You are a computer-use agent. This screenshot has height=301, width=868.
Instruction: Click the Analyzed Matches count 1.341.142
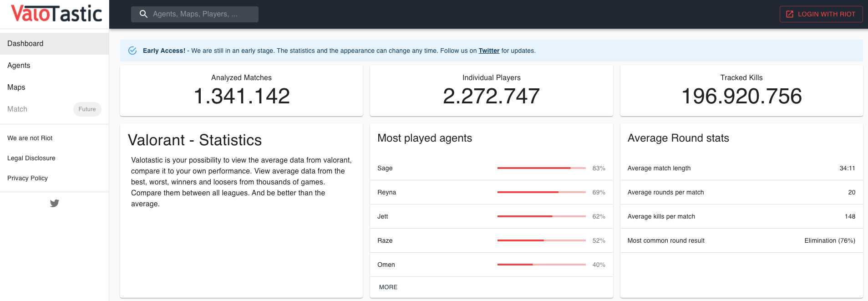click(x=242, y=96)
